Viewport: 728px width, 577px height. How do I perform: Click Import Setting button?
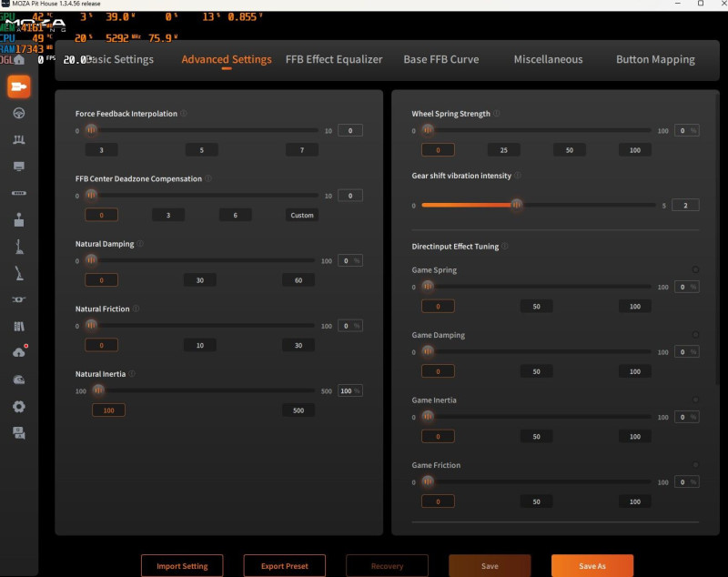point(182,566)
